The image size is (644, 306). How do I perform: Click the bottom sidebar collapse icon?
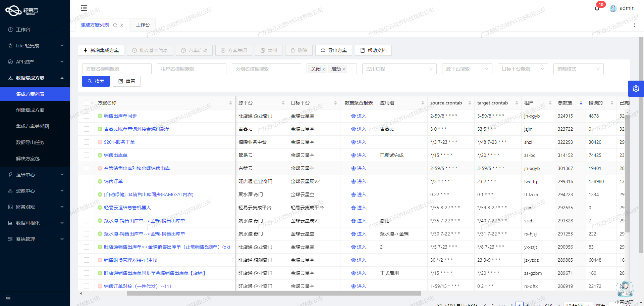click(x=8, y=298)
